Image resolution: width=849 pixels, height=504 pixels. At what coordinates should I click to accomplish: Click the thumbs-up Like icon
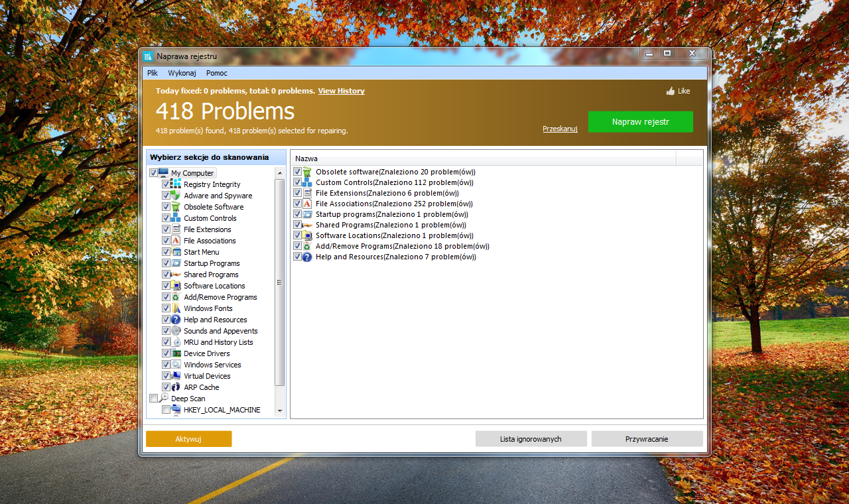(x=670, y=91)
